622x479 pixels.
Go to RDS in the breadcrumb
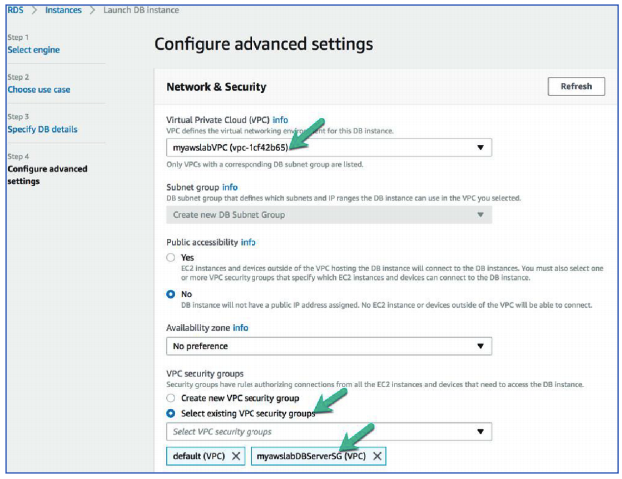click(x=19, y=10)
